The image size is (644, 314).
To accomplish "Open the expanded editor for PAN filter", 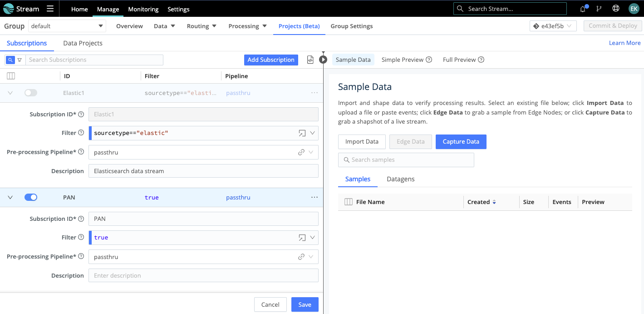I will (302, 238).
